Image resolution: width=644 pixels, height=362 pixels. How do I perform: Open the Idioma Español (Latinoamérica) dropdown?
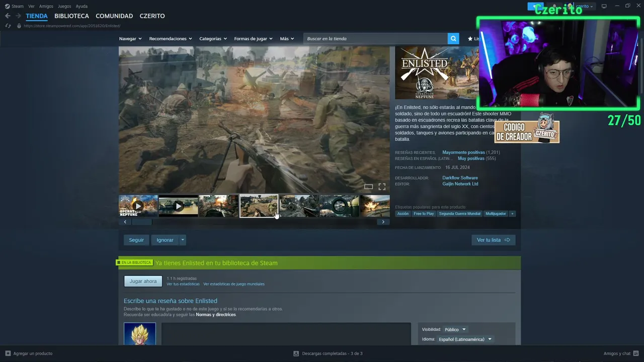pyautogui.click(x=465, y=339)
